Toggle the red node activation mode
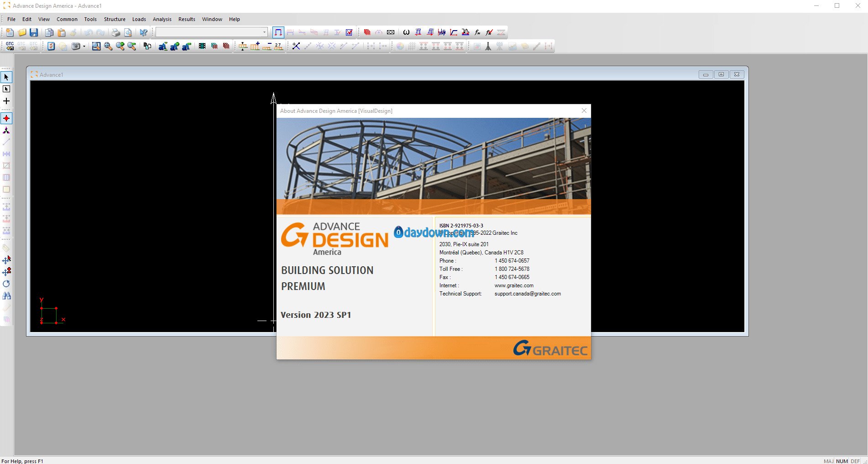This screenshot has height=464, width=868. tap(6, 118)
